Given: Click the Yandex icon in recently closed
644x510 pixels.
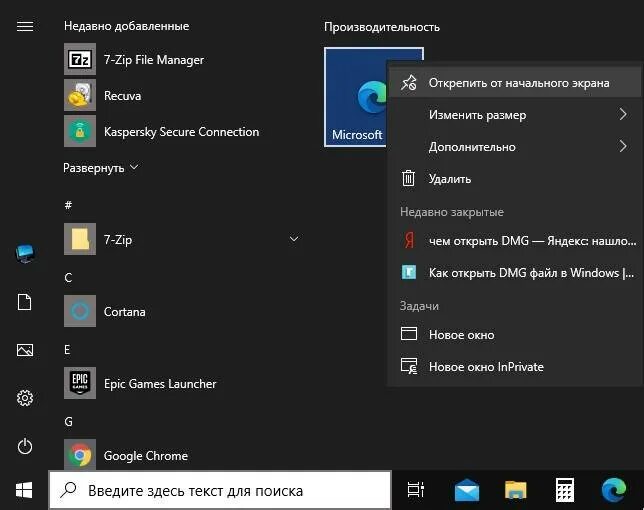Looking at the screenshot, I should pyautogui.click(x=409, y=241).
